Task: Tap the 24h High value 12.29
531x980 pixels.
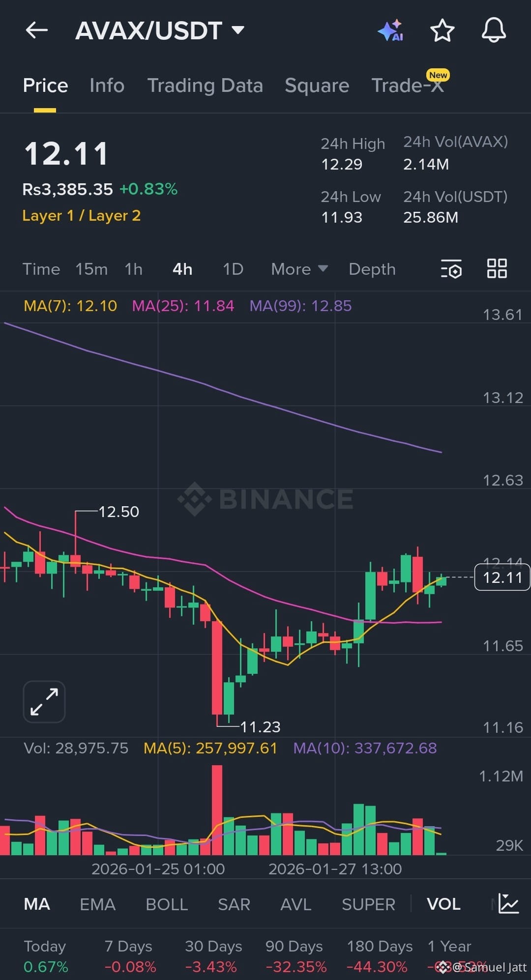Action: [342, 164]
